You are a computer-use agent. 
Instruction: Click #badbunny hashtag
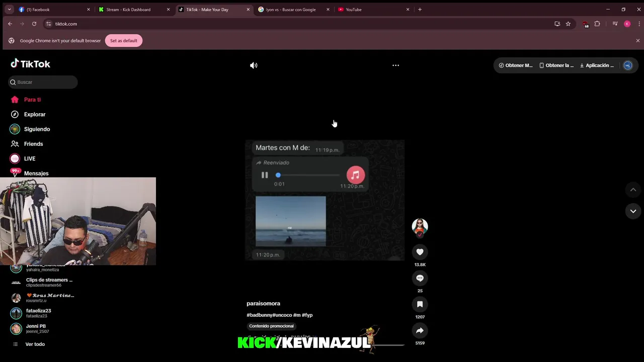[x=260, y=315]
